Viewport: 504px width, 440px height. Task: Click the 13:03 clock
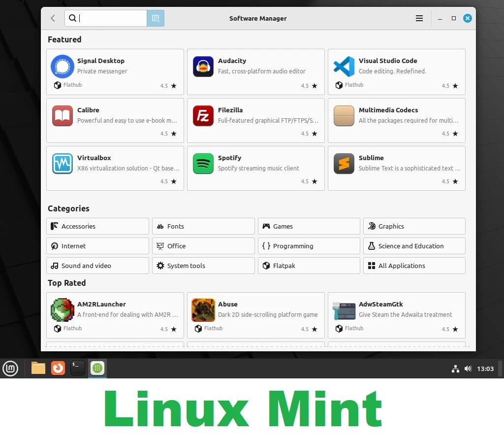click(x=485, y=369)
